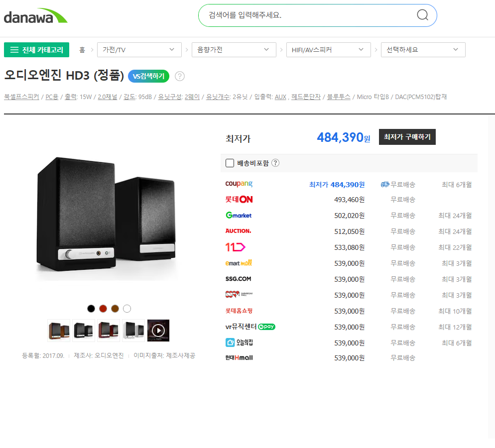Click the Coupang rocket delivery truck icon
The image size is (495, 448).
[385, 185]
